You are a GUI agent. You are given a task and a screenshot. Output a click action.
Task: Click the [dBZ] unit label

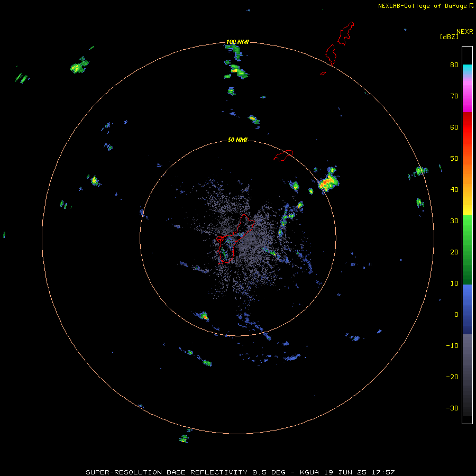pyautogui.click(x=449, y=36)
